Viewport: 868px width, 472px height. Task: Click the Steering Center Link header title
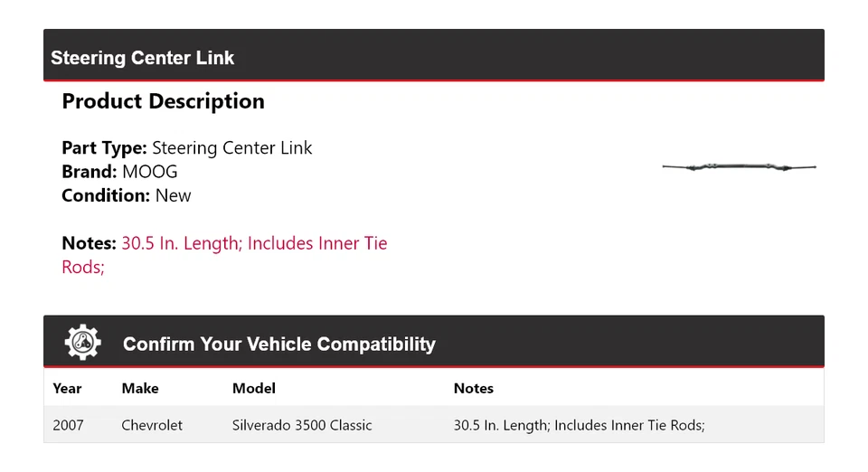pyautogui.click(x=142, y=58)
